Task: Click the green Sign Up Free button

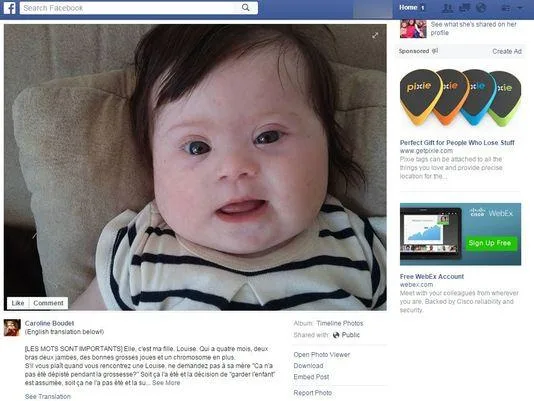Action: [x=490, y=243]
